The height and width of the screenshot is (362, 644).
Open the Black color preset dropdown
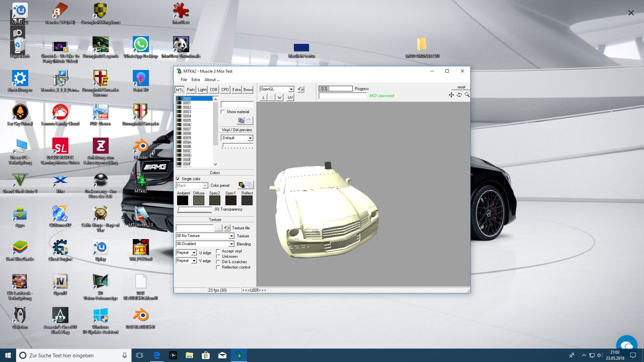[x=192, y=185]
